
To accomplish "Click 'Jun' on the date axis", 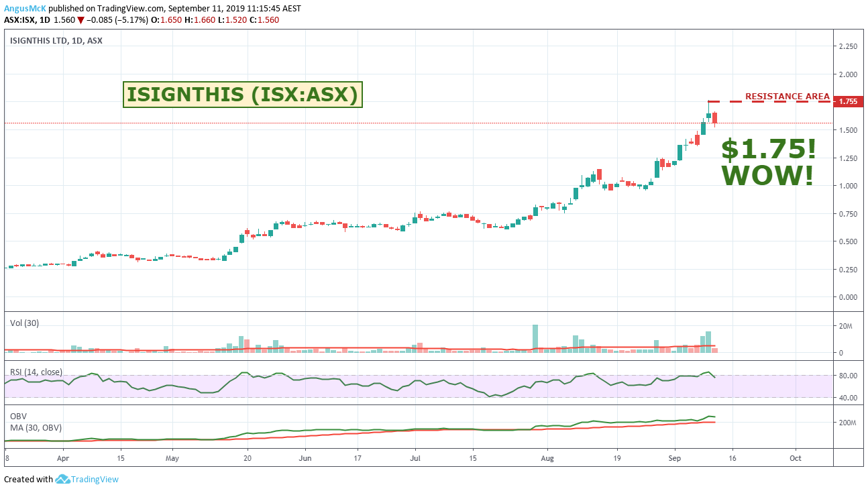I will pyautogui.click(x=305, y=459).
